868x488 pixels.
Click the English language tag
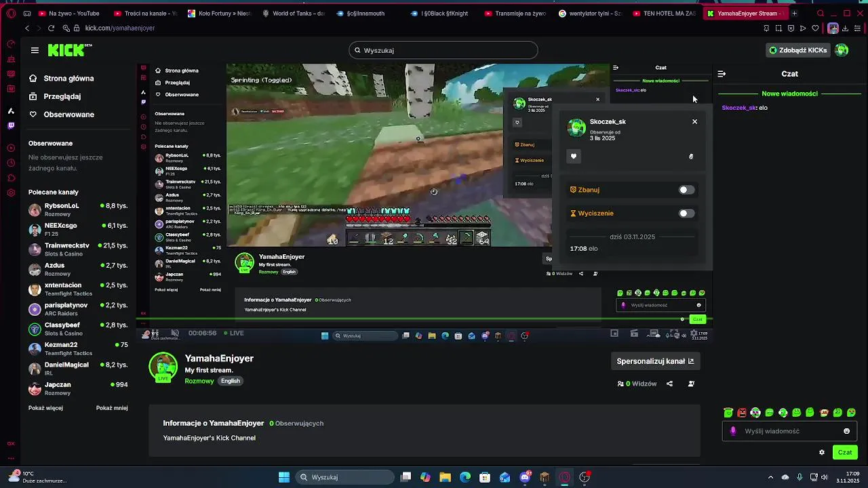[x=231, y=381]
